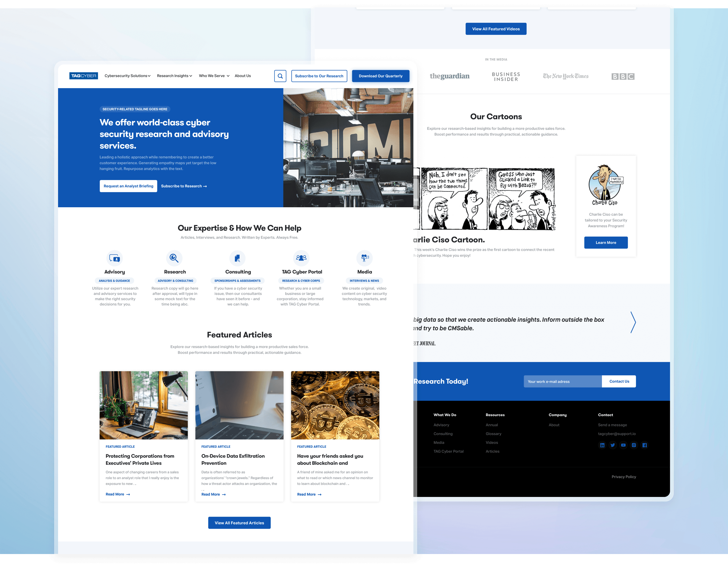The image size is (728, 568).
Task: Click the search magnifier icon in navbar
Action: coord(280,76)
